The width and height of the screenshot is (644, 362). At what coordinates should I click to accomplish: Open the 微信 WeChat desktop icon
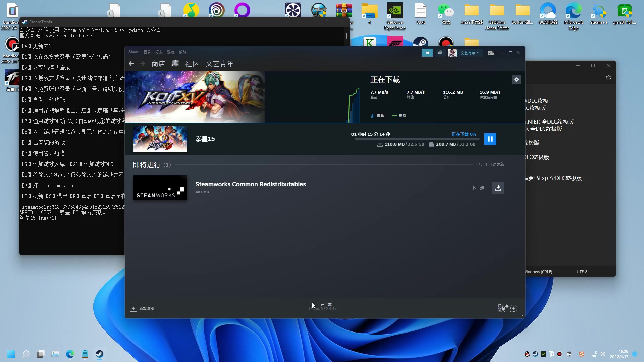[x=446, y=14]
